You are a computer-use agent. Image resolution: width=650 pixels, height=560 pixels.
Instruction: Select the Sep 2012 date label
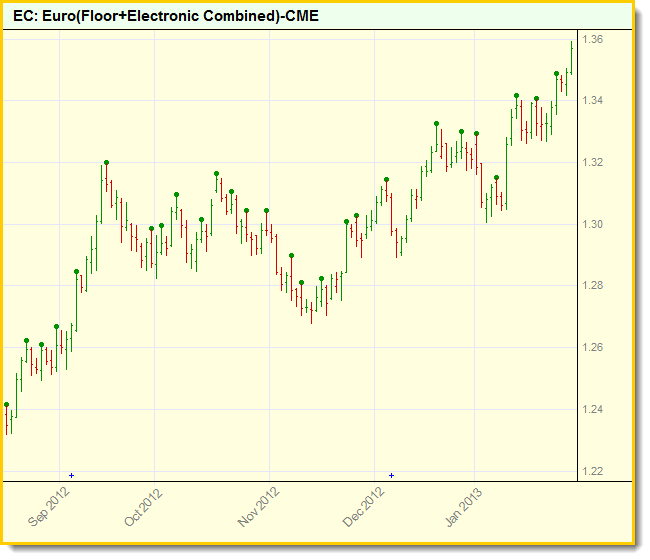click(x=50, y=507)
